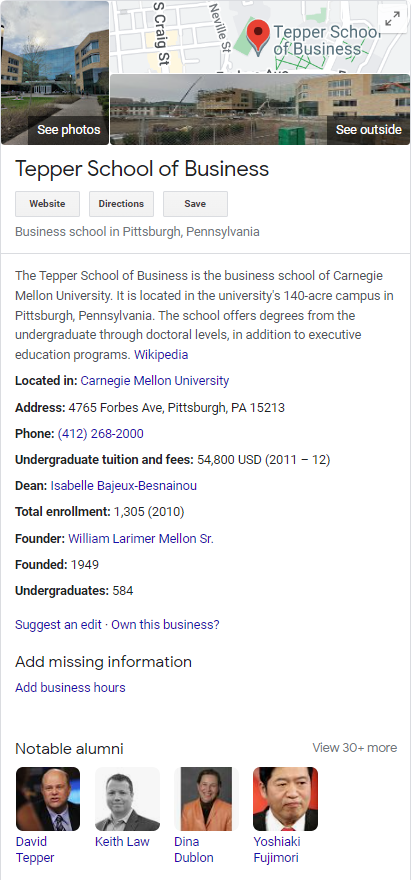Open See photos thumbnail
The height and width of the screenshot is (880, 412).
pos(54,72)
